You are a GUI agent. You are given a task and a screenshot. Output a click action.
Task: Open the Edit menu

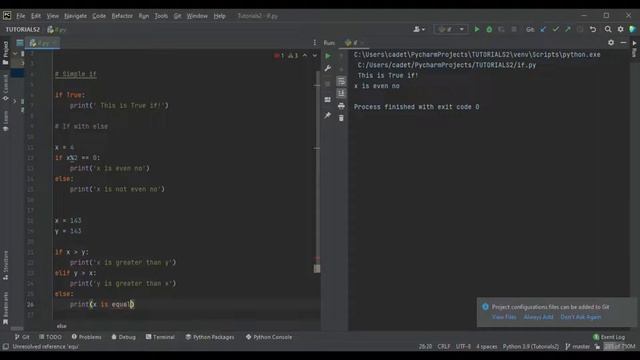click(x=36, y=16)
